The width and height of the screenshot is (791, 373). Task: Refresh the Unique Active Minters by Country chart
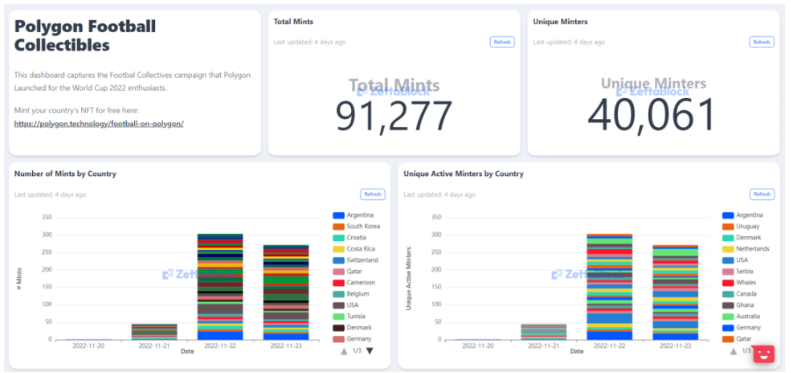coord(762,194)
